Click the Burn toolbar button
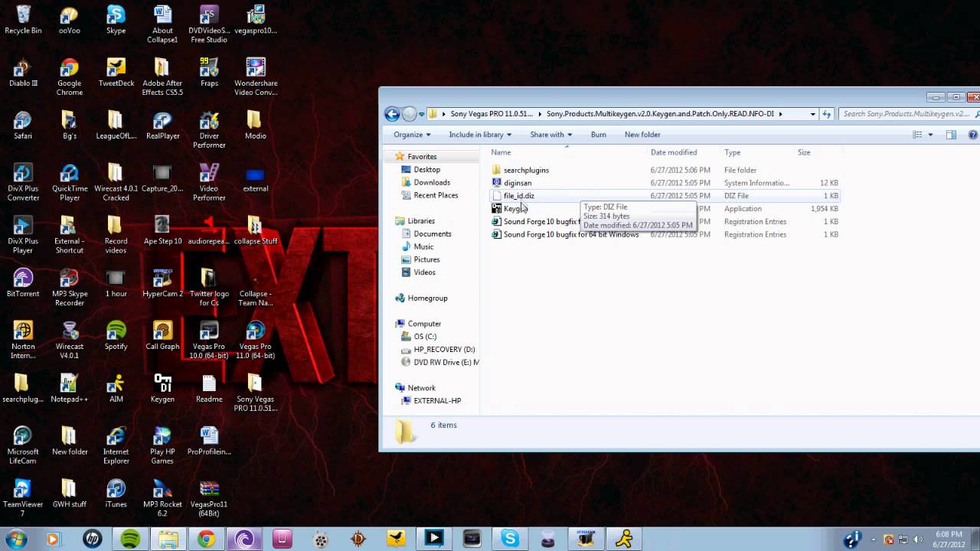This screenshot has width=980, height=551. tap(599, 135)
